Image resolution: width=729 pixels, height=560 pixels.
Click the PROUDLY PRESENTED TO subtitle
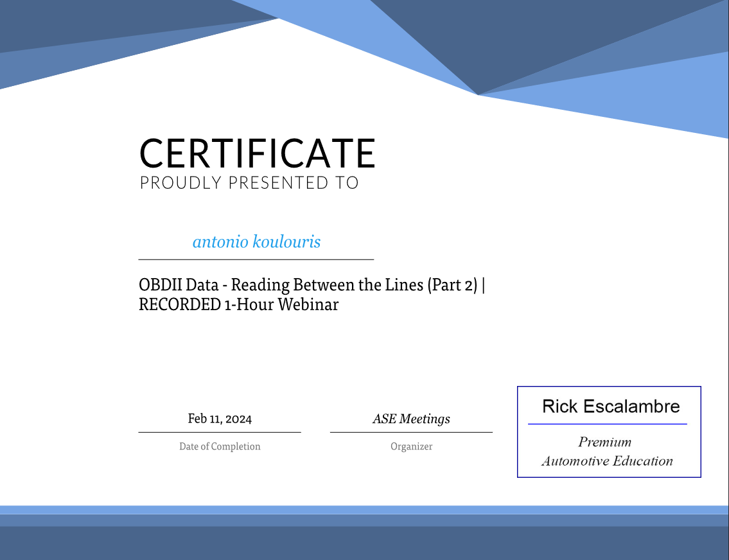(249, 183)
